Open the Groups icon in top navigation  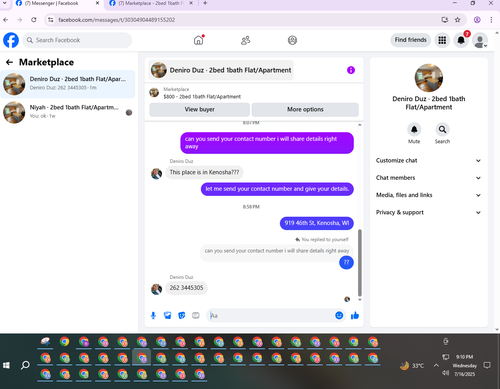pos(292,40)
